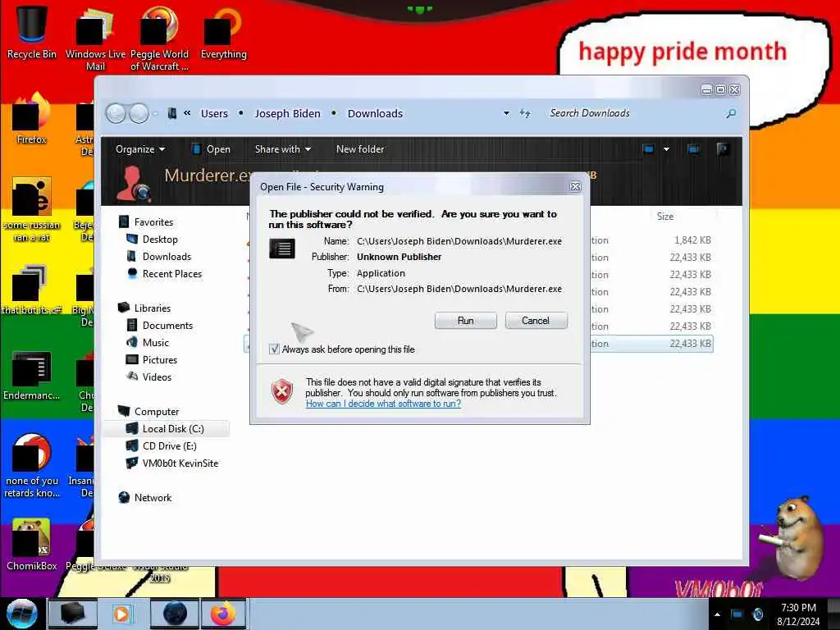Click the Open toolbar button in Explorer
The width and height of the screenshot is (840, 630).
click(211, 149)
